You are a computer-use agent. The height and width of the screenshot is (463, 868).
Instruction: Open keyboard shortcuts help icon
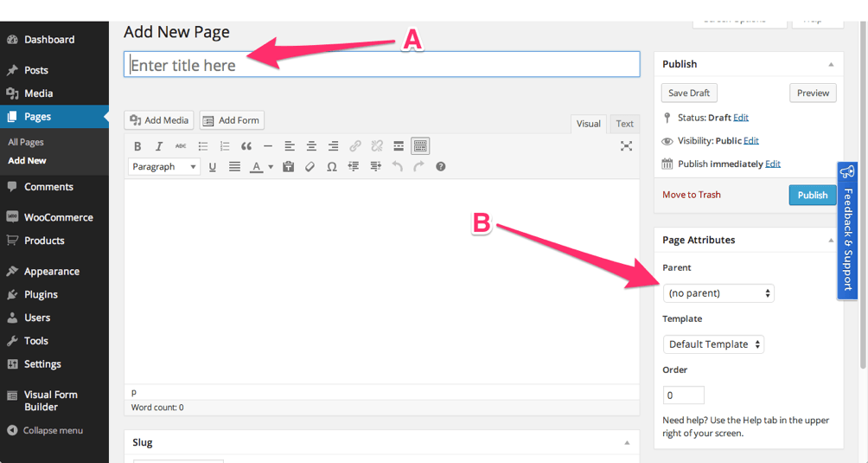441,167
